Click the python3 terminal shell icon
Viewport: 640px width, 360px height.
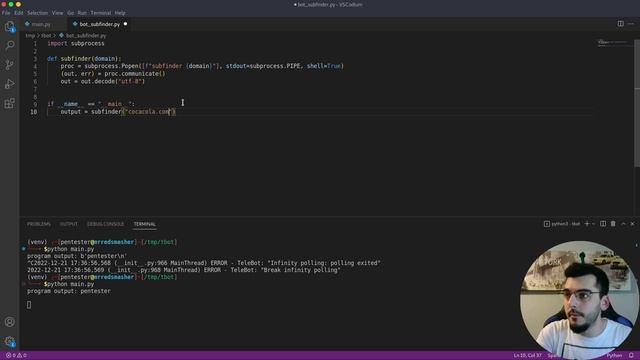(x=547, y=224)
